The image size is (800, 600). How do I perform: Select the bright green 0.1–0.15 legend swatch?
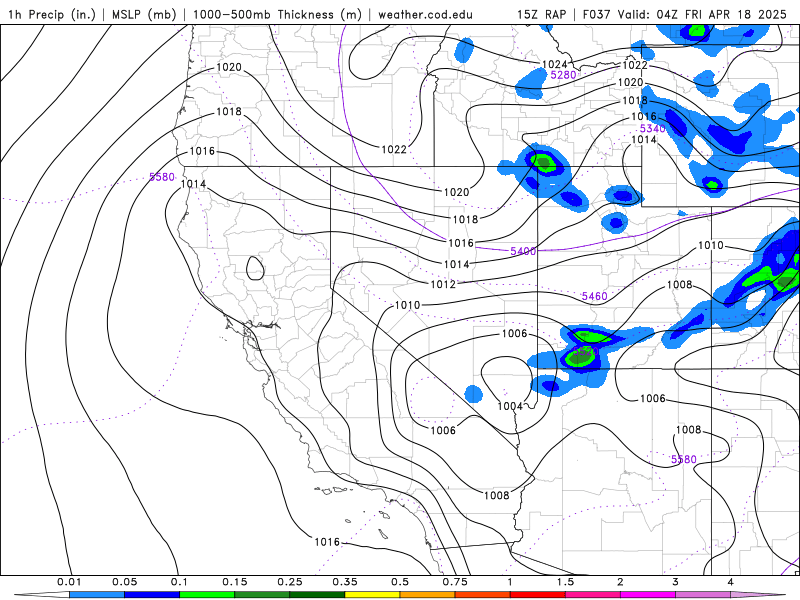207,595
